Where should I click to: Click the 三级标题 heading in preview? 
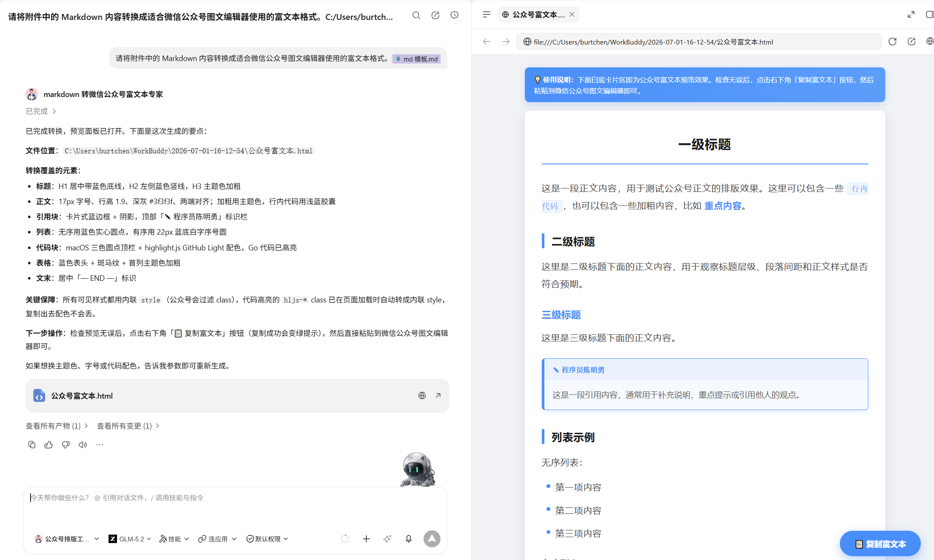[x=561, y=315]
